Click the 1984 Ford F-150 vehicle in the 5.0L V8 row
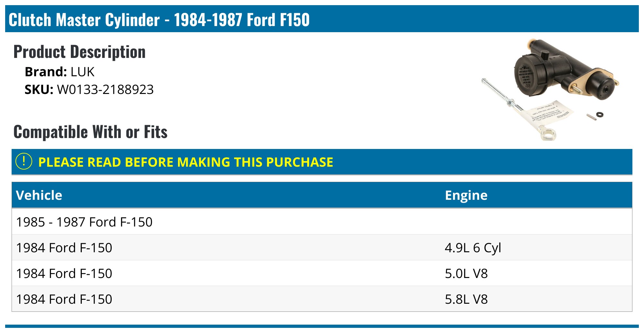Viewport: 644px width, 333px height. pos(64,273)
